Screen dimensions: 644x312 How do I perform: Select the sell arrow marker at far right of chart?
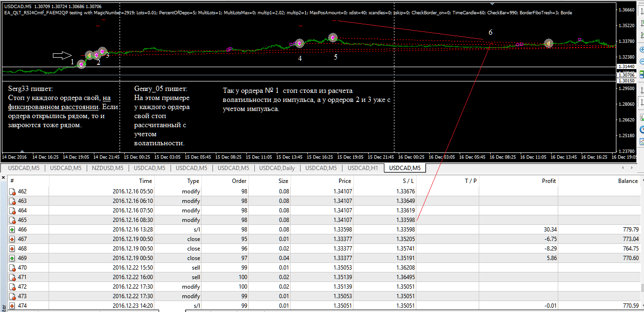click(x=549, y=43)
